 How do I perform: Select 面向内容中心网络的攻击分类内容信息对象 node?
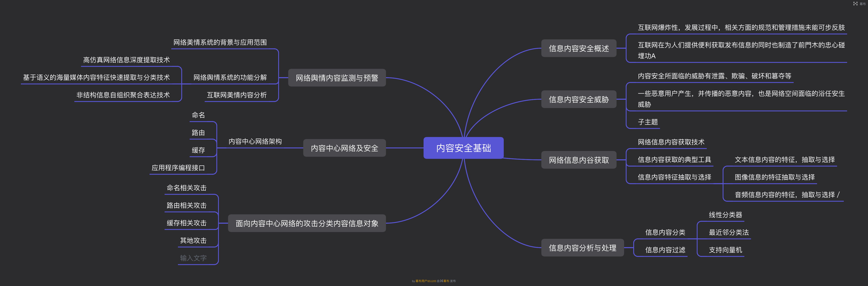coord(307,223)
